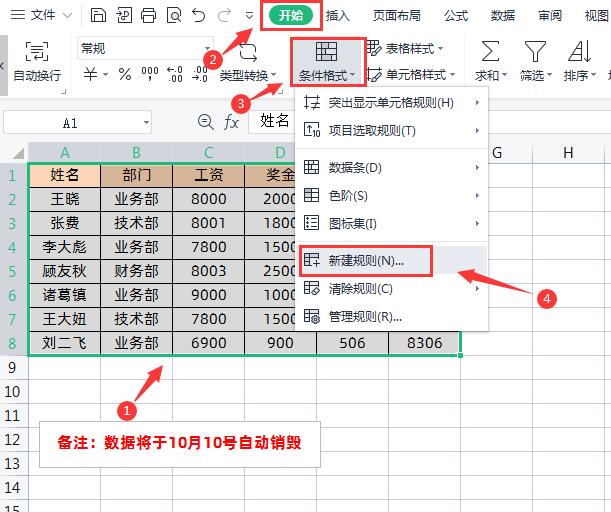Click the increase decimal places icon
Screen dimensions: 611x512
tap(175, 74)
